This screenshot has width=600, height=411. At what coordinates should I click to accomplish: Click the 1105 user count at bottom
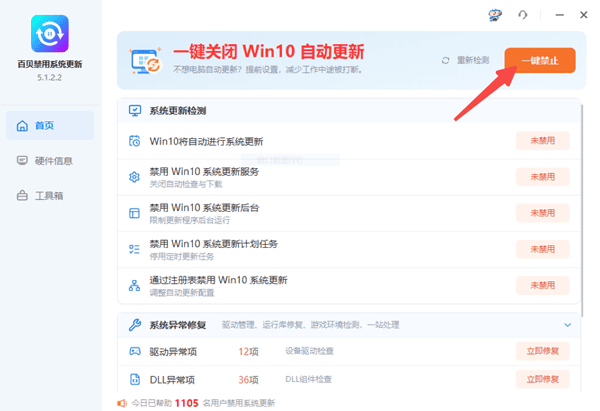click(186, 403)
